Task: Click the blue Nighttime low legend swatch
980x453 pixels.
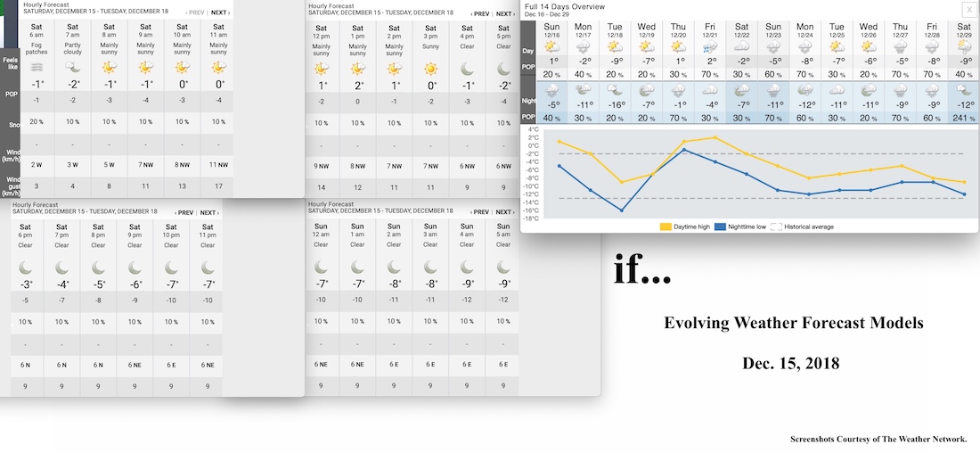Action: coord(720,226)
